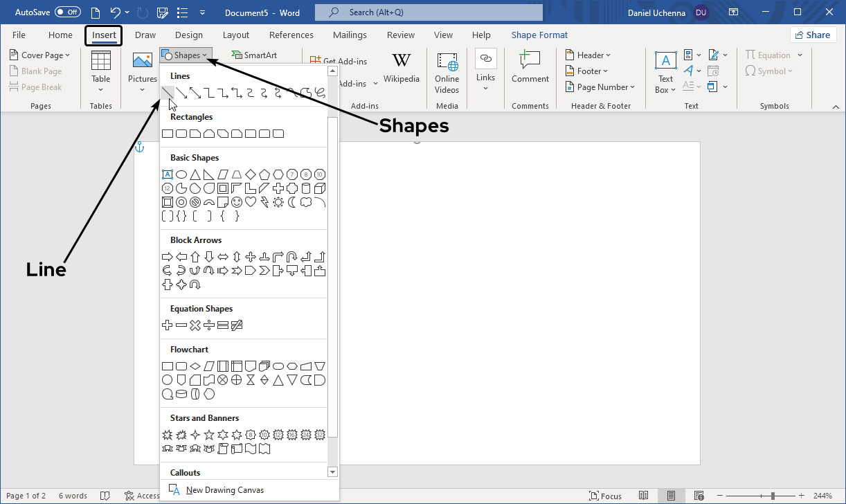
Task: Adjust the zoom level slider
Action: pyautogui.click(x=773, y=496)
